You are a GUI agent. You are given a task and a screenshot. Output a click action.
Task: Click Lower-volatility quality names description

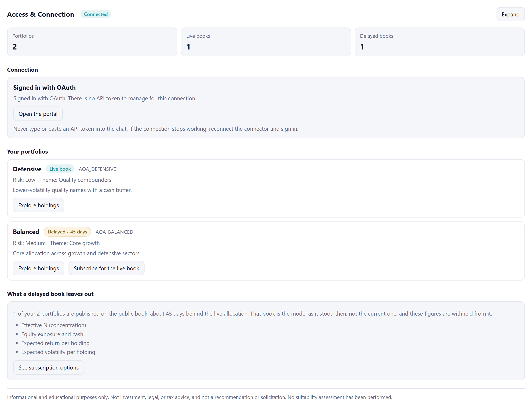[72, 190]
